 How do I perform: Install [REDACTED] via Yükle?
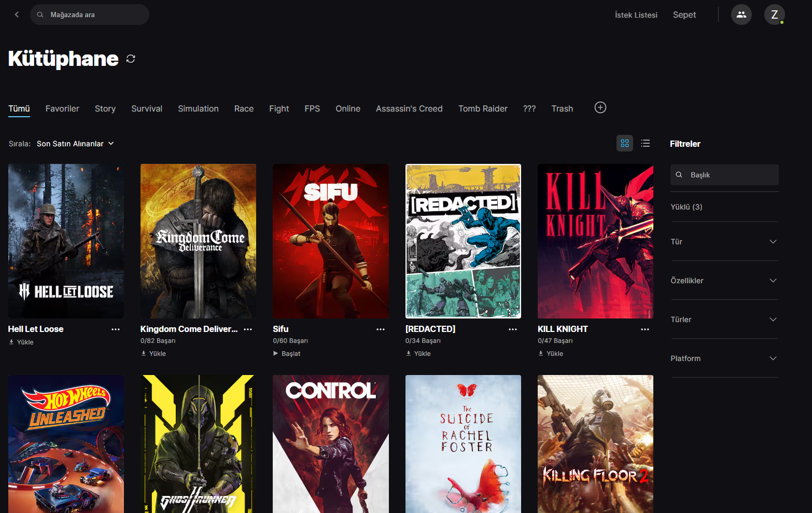click(x=418, y=354)
